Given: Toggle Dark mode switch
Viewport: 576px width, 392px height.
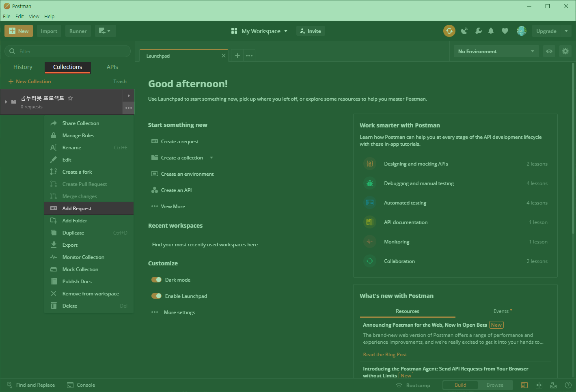Looking at the screenshot, I should tap(156, 280).
